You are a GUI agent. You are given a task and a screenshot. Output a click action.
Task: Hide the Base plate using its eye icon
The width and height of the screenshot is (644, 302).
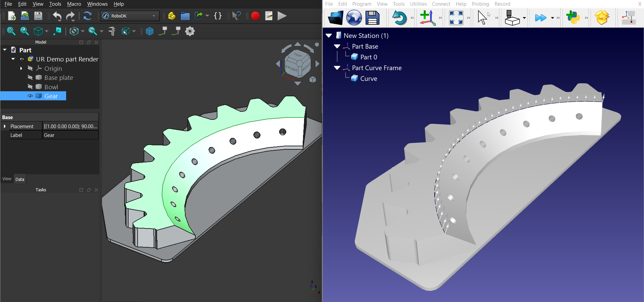pos(30,78)
